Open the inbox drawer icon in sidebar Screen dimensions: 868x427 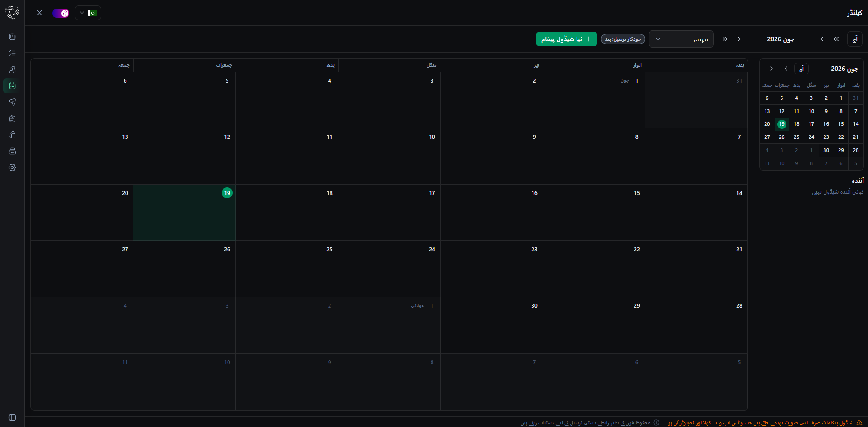point(12,151)
